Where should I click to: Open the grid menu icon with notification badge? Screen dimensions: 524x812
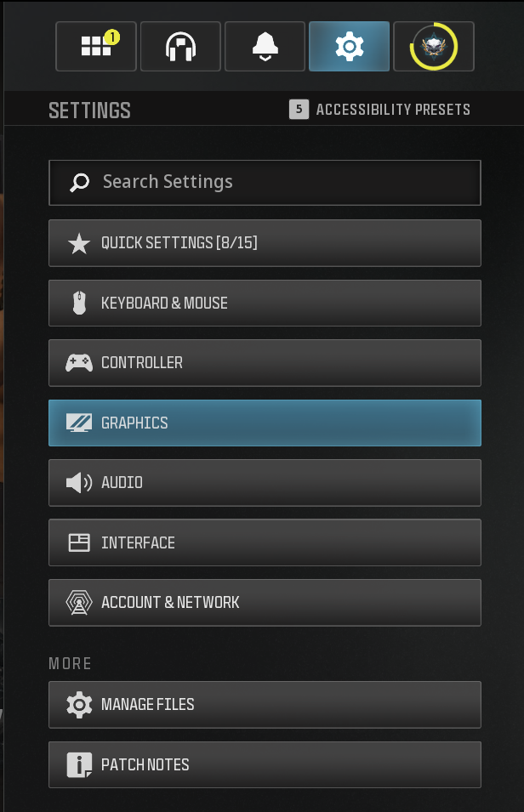click(95, 47)
